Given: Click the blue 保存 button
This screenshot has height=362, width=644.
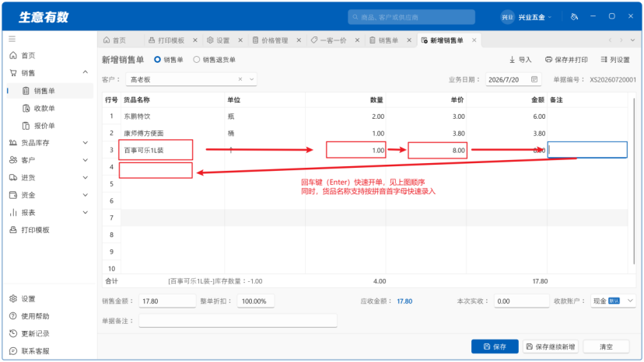Looking at the screenshot, I should coord(495,346).
